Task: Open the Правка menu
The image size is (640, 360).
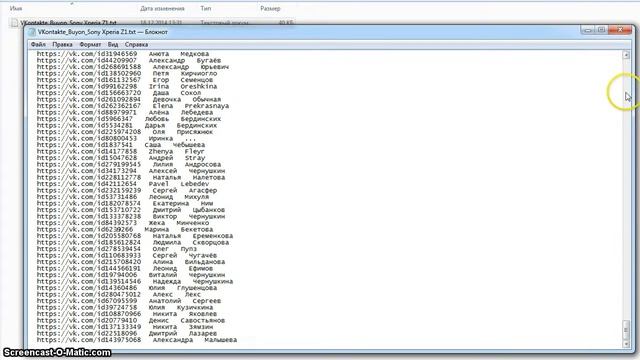Action: (62, 44)
